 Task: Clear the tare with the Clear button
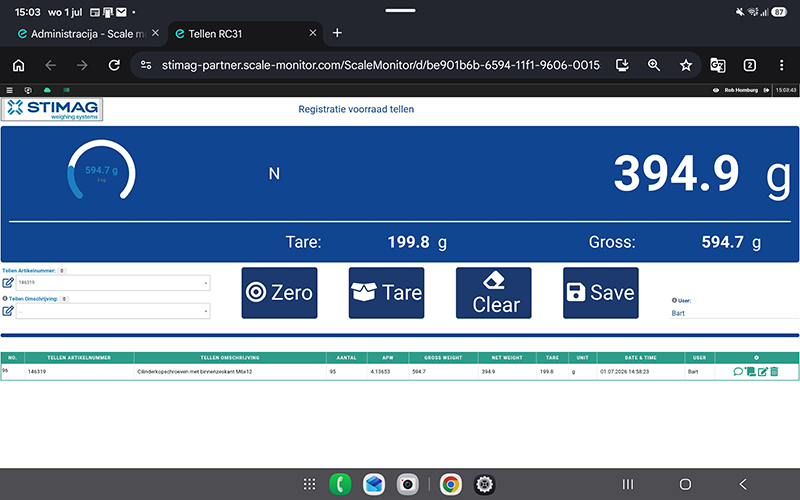pyautogui.click(x=493, y=293)
